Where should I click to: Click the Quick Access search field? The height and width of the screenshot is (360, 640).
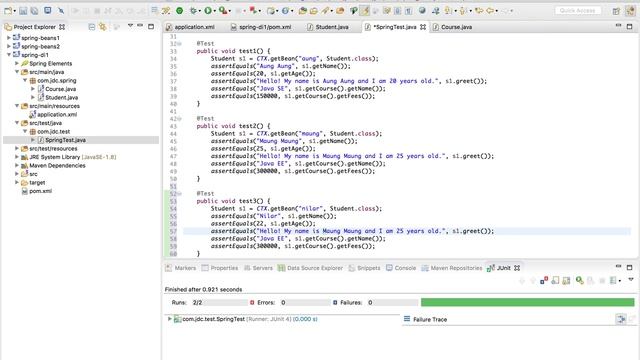[578, 11]
